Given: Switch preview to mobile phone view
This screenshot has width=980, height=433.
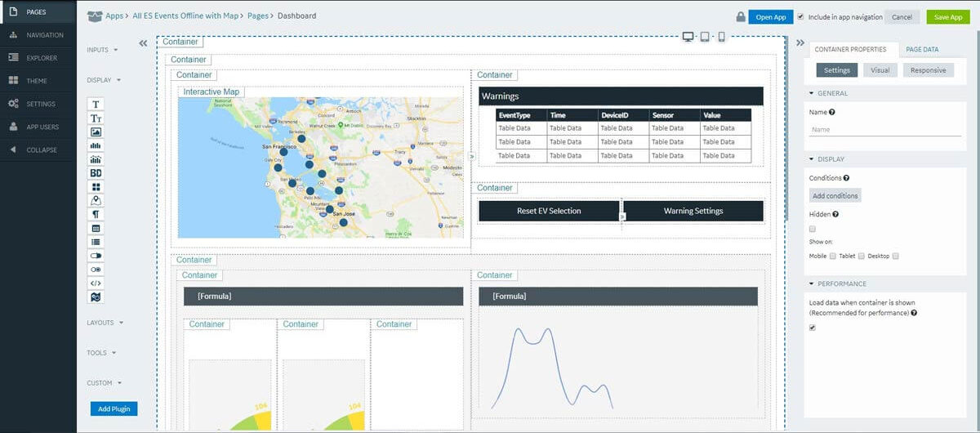Looking at the screenshot, I should click(721, 37).
